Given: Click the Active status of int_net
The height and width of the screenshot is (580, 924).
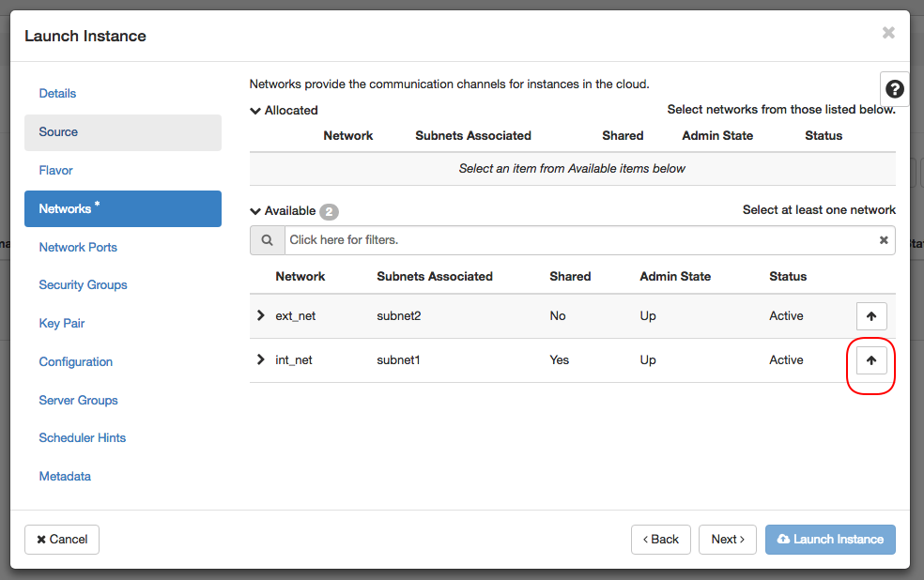Looking at the screenshot, I should point(786,360).
